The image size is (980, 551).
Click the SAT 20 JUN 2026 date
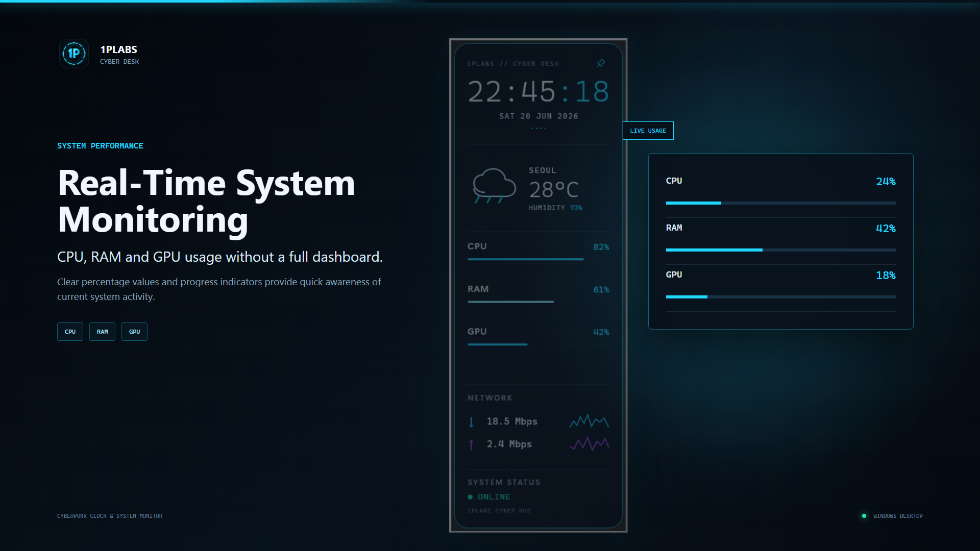(x=538, y=116)
